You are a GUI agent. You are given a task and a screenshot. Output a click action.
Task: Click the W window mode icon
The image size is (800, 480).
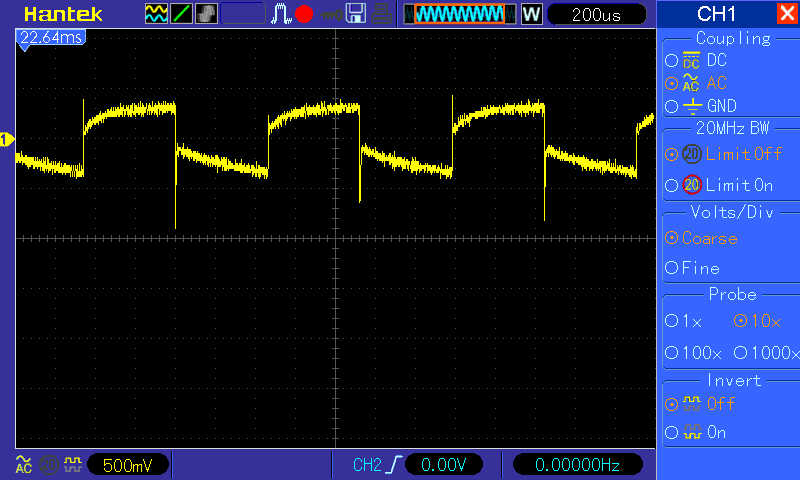click(531, 14)
